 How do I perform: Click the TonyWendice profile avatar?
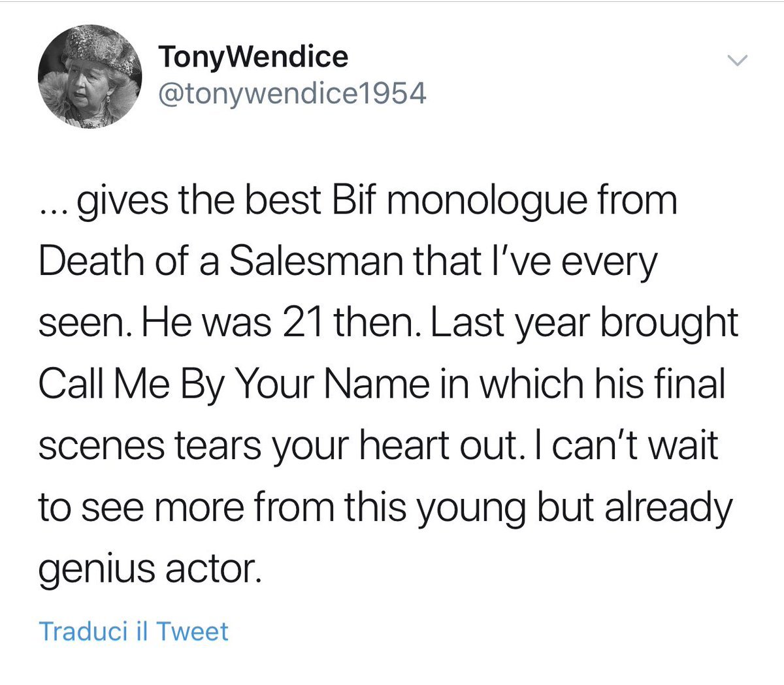pyautogui.click(x=90, y=77)
